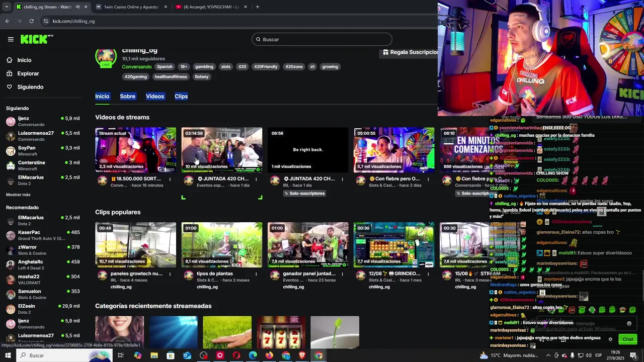Open options menu for 18.500.000 SORT video

coord(170,179)
